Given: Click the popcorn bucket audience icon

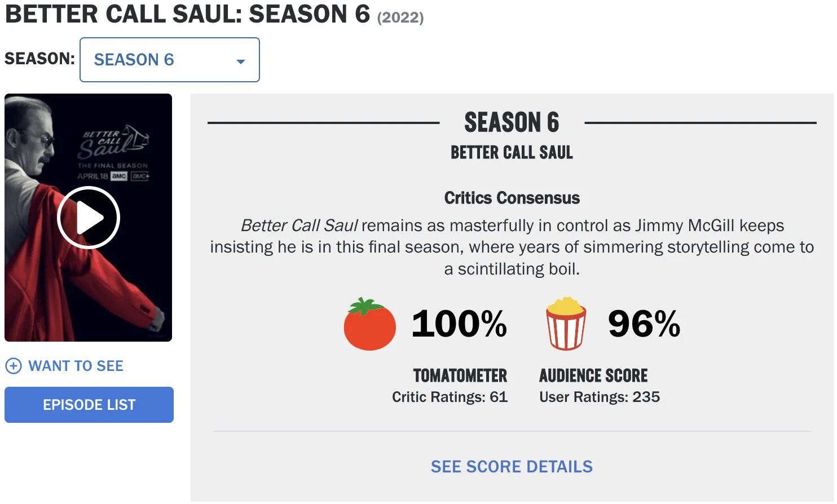Looking at the screenshot, I should pos(566,324).
